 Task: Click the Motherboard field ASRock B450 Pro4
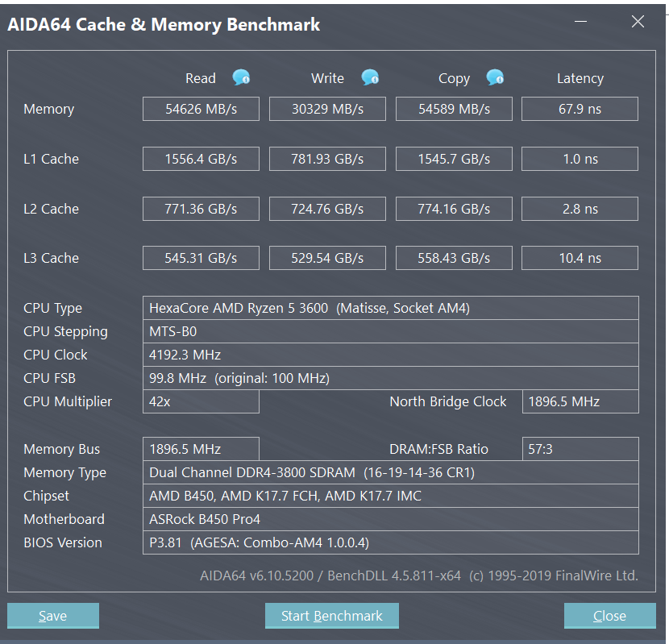point(391,519)
